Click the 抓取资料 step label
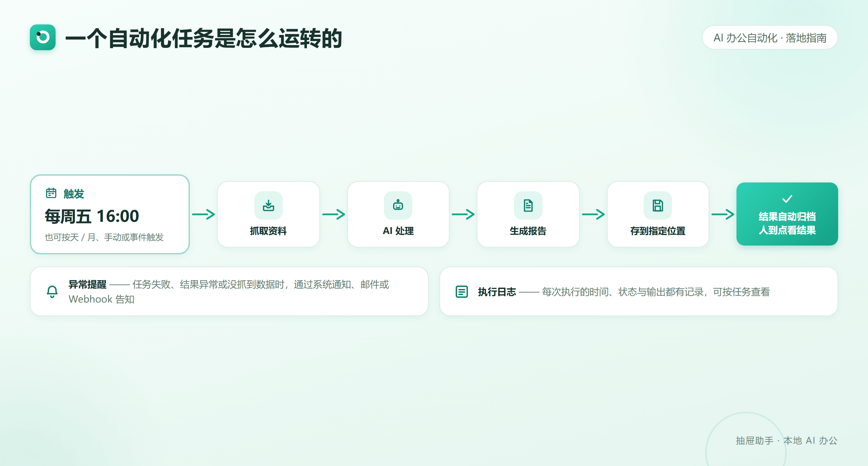Screen dimensions: 868x466 [268, 231]
